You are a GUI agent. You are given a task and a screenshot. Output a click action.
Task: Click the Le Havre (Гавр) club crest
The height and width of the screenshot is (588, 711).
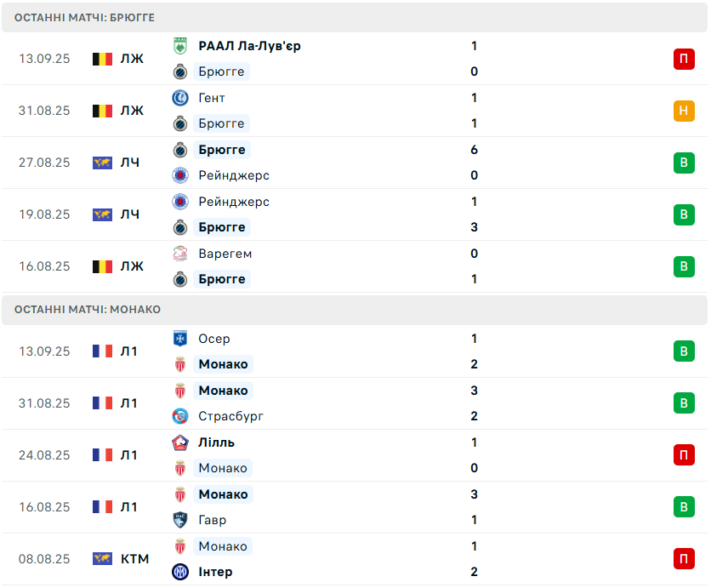[x=180, y=520]
